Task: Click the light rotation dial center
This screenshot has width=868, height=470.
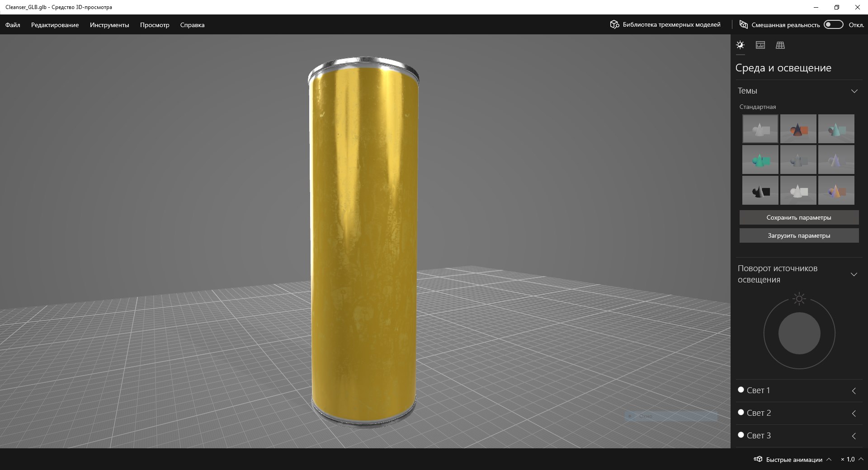Action: click(x=799, y=334)
